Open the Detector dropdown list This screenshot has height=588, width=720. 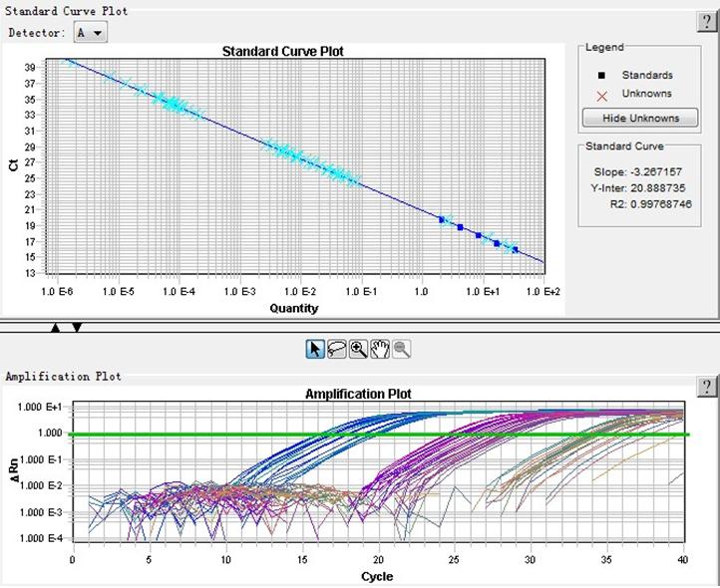tap(91, 33)
